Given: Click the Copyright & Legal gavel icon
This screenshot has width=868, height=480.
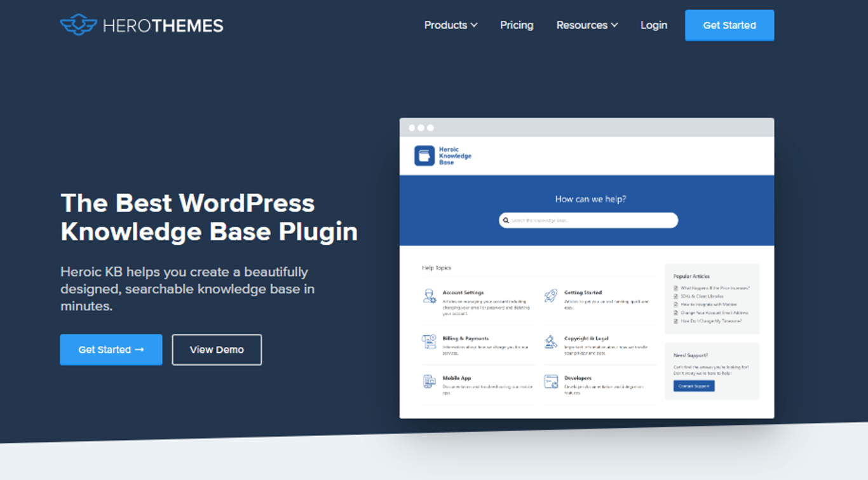Looking at the screenshot, I should (x=551, y=342).
